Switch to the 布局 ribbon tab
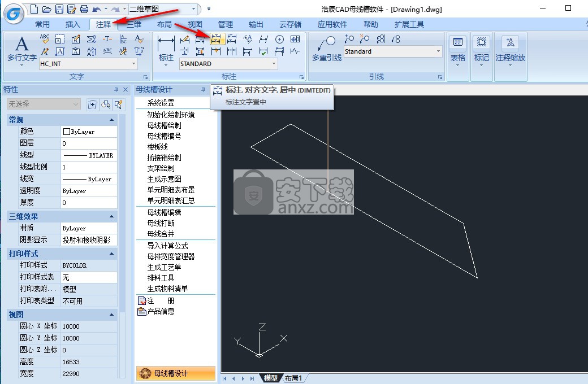588x384 pixels. [165, 24]
